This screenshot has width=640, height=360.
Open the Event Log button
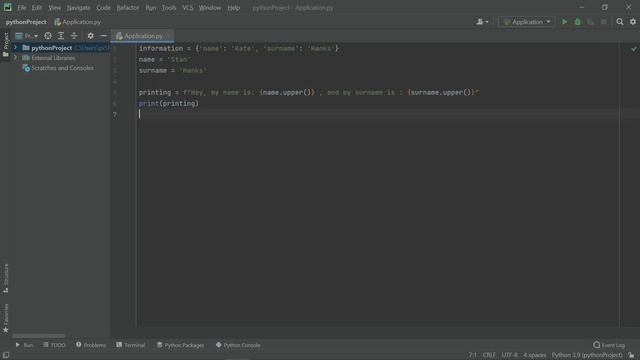click(x=609, y=345)
